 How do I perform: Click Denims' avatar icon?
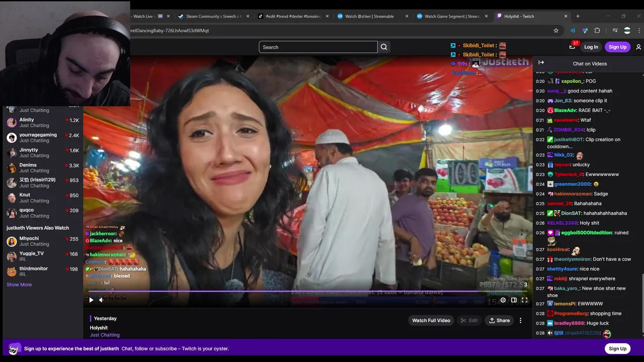(x=12, y=168)
